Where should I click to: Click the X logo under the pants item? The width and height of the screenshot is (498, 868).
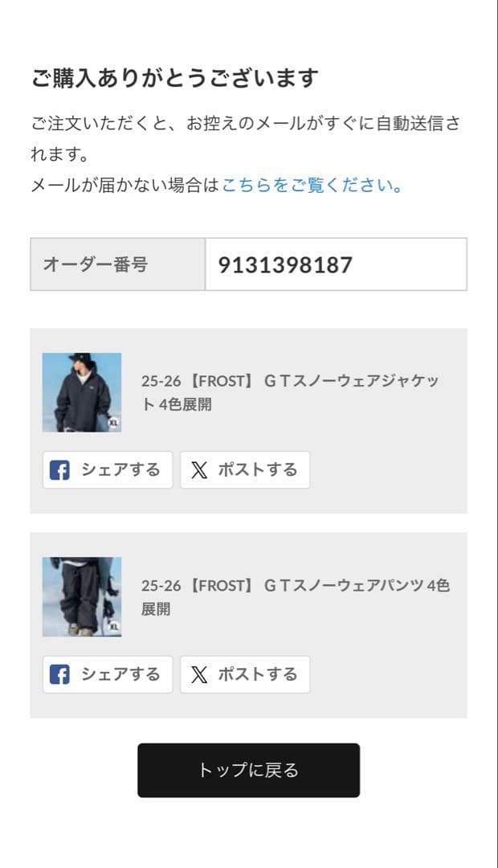(199, 674)
